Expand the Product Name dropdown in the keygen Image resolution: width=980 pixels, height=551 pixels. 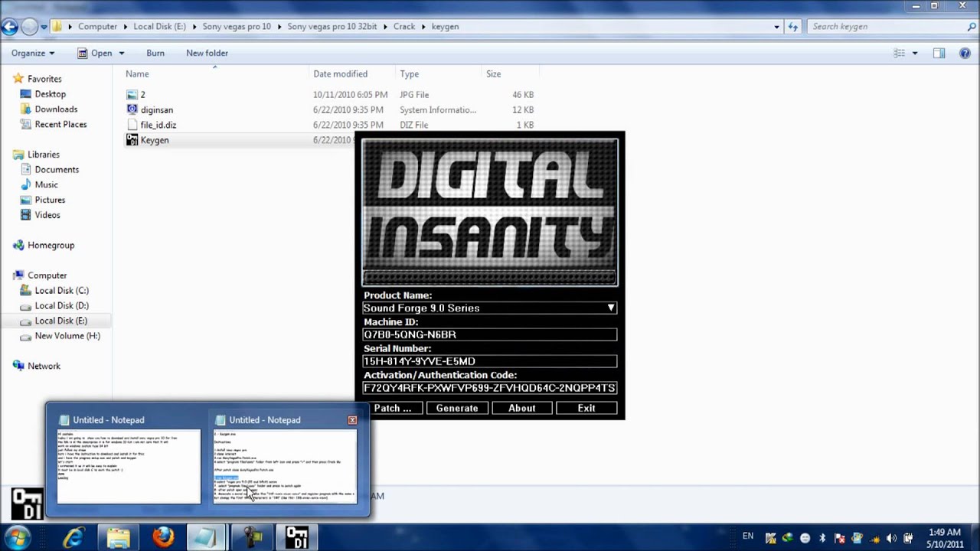point(611,308)
